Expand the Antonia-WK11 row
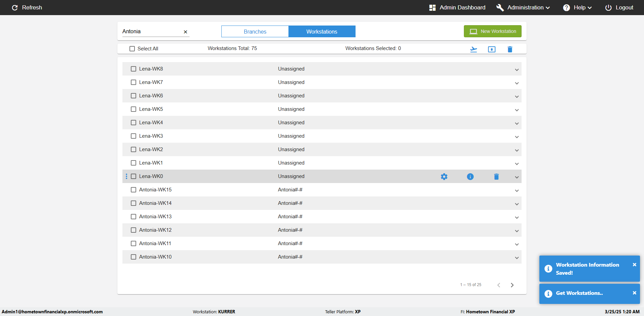This screenshot has height=316, width=644. (517, 244)
